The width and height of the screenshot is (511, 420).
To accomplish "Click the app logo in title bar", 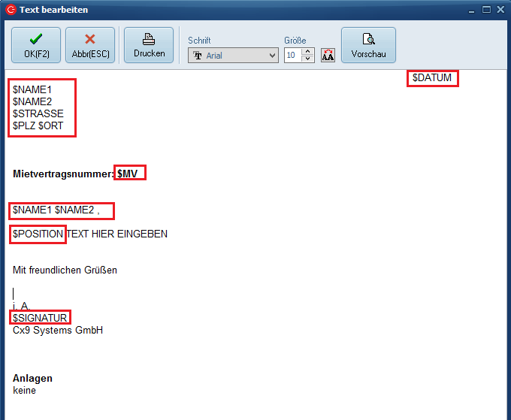I will click(11, 10).
